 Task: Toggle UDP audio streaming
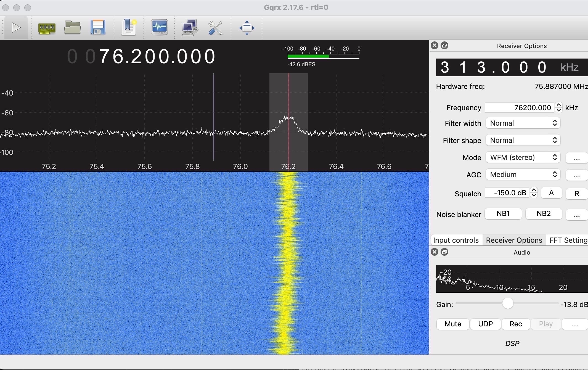click(485, 324)
